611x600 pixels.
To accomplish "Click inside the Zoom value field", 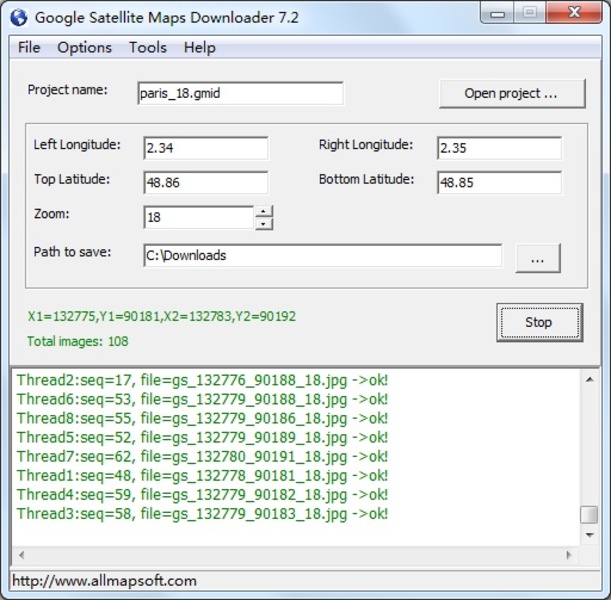I will coord(199,217).
